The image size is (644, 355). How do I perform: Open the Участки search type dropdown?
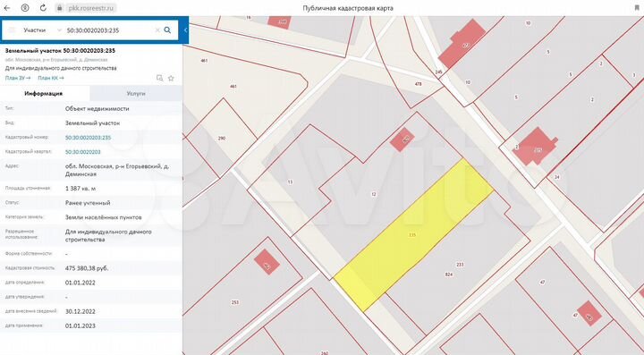tap(41, 30)
